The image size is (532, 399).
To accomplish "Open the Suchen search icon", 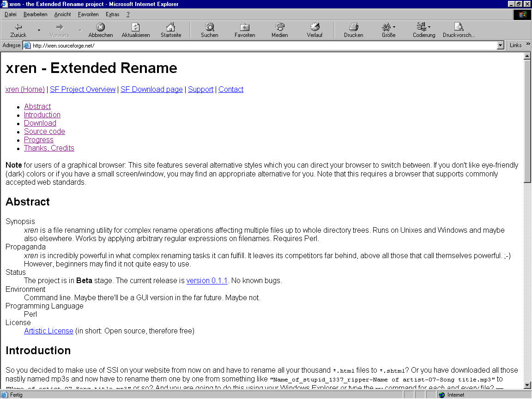I will tap(209, 27).
